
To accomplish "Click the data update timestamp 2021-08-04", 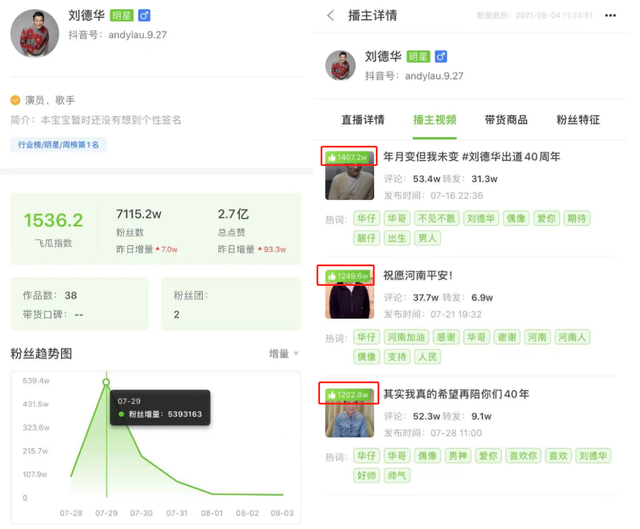I will [535, 16].
